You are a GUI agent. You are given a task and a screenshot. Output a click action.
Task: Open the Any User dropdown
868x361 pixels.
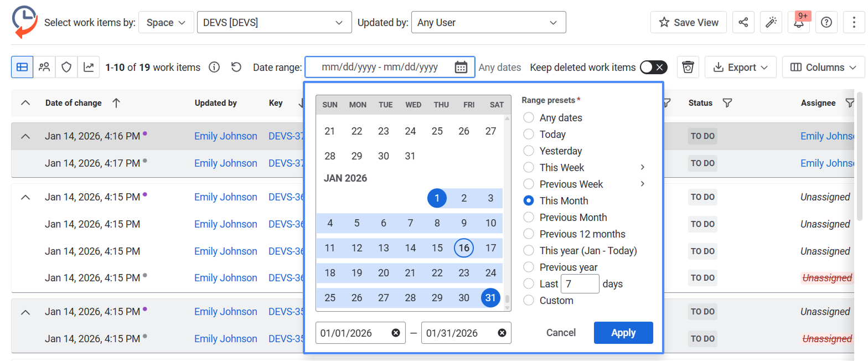pos(488,23)
